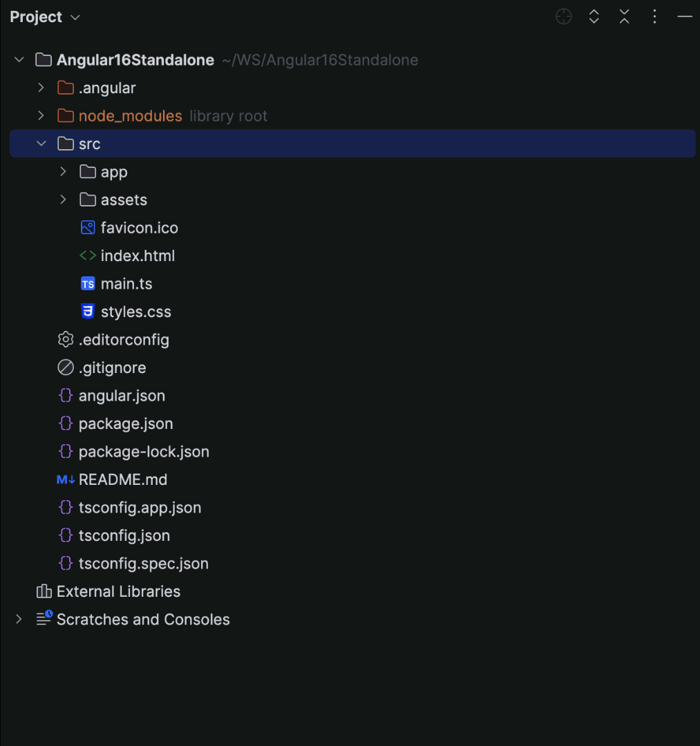The image size is (700, 746).
Task: Click the crosshair Select Opened File icon
Action: click(x=563, y=17)
